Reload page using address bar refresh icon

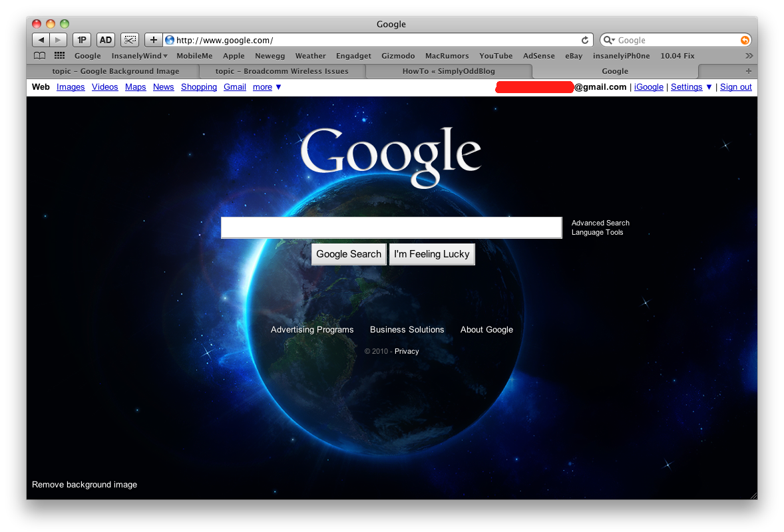click(x=584, y=40)
